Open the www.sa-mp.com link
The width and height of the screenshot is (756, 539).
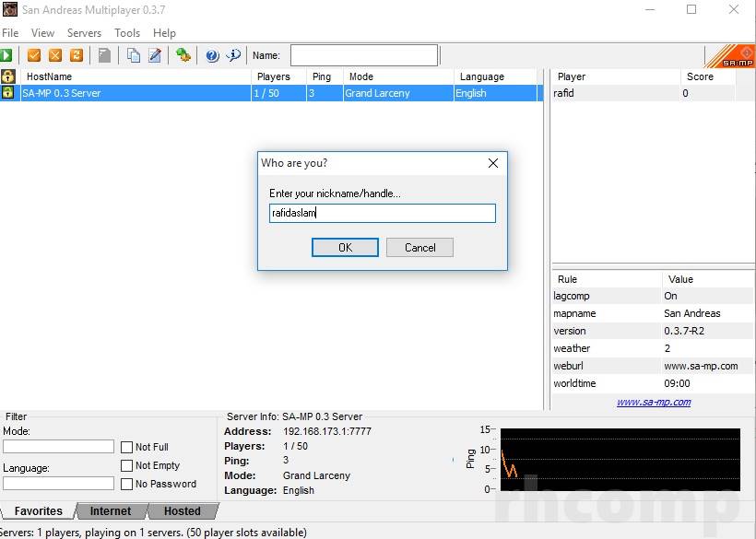tap(654, 403)
